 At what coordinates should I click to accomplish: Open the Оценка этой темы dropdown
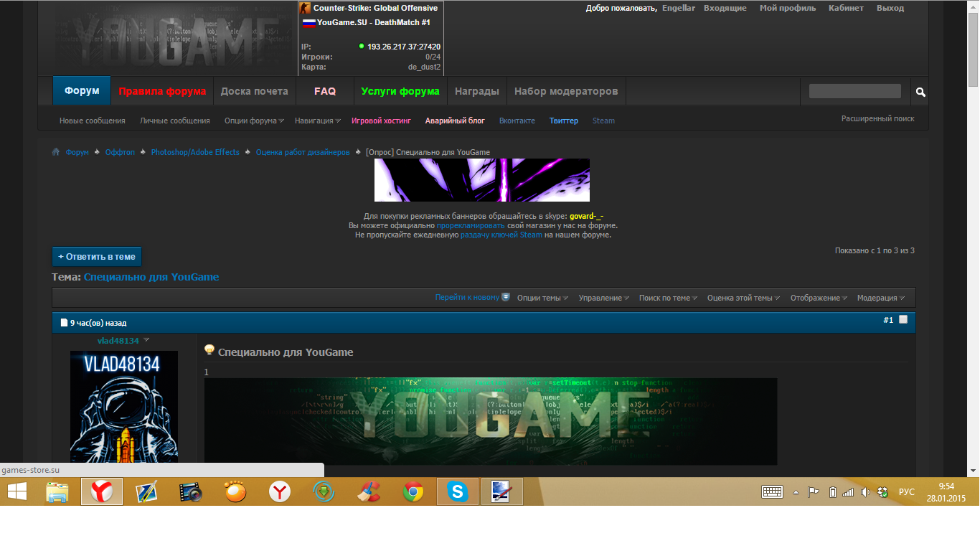tap(744, 298)
